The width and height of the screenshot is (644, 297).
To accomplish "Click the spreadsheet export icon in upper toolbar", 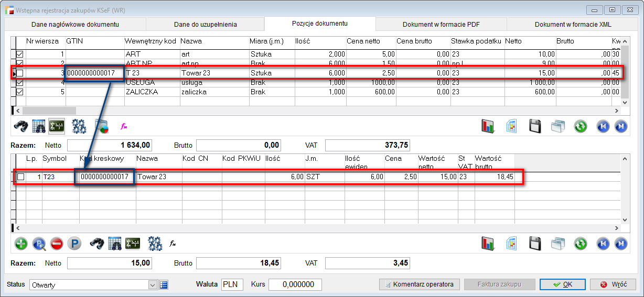I will pos(512,126).
